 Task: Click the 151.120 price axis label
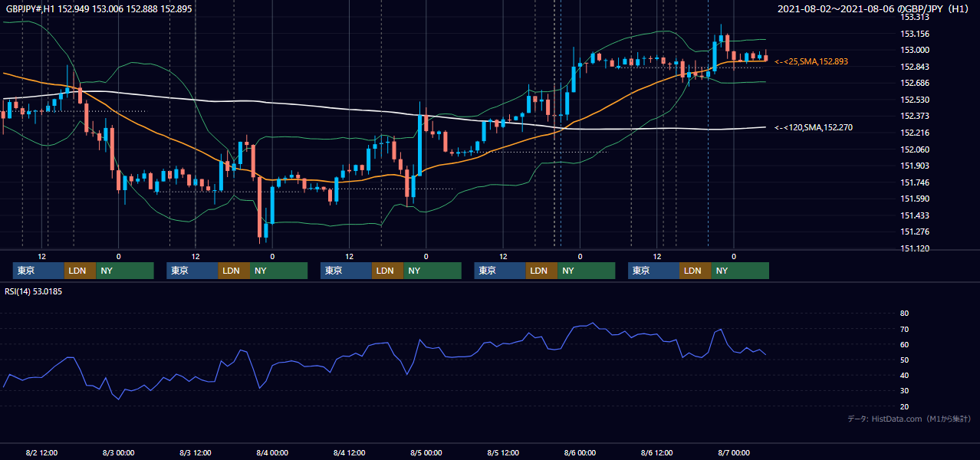point(914,248)
